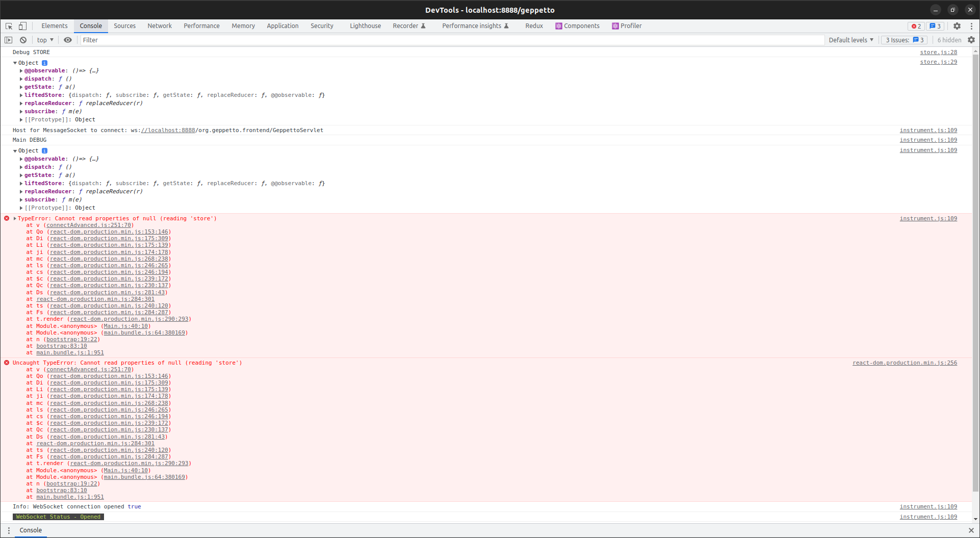Open react-dom.production.min.js:256 source link
The width and height of the screenshot is (980, 538).
[905, 363]
